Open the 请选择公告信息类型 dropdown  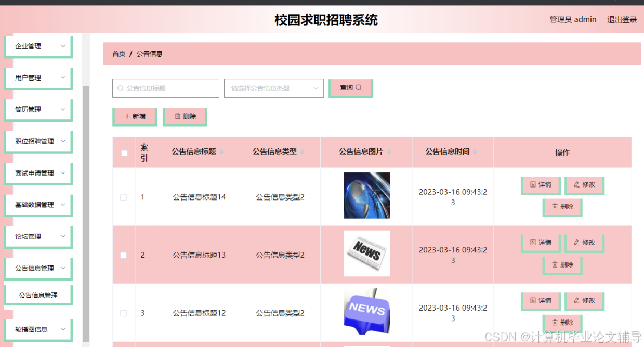pyautogui.click(x=273, y=88)
